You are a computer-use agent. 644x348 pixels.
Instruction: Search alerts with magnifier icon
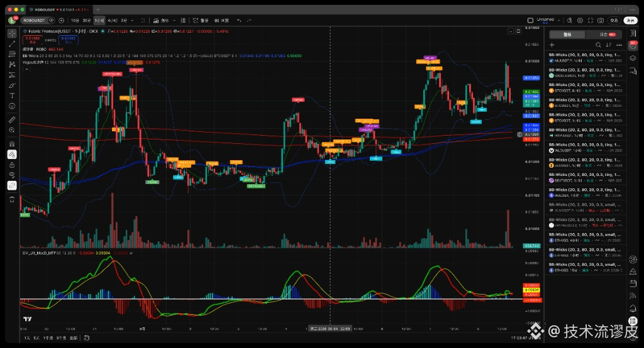[599, 45]
